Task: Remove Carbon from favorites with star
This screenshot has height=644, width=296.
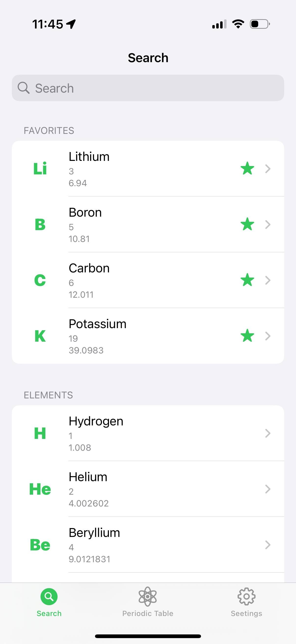Action: tap(247, 280)
